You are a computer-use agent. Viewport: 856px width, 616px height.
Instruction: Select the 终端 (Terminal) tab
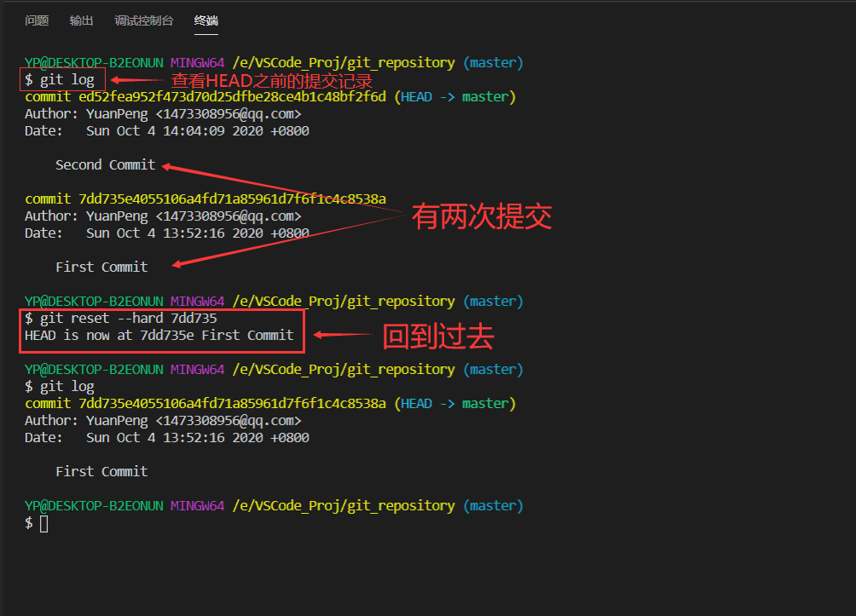tap(205, 20)
